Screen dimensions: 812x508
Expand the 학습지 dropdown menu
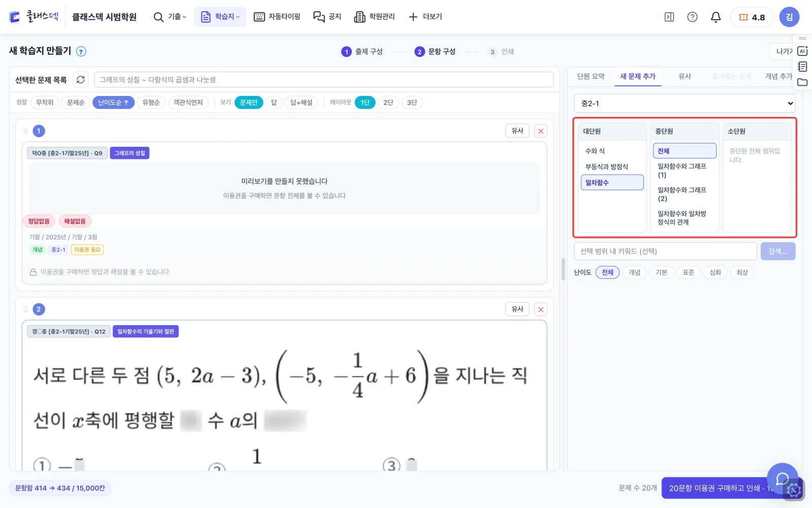220,17
